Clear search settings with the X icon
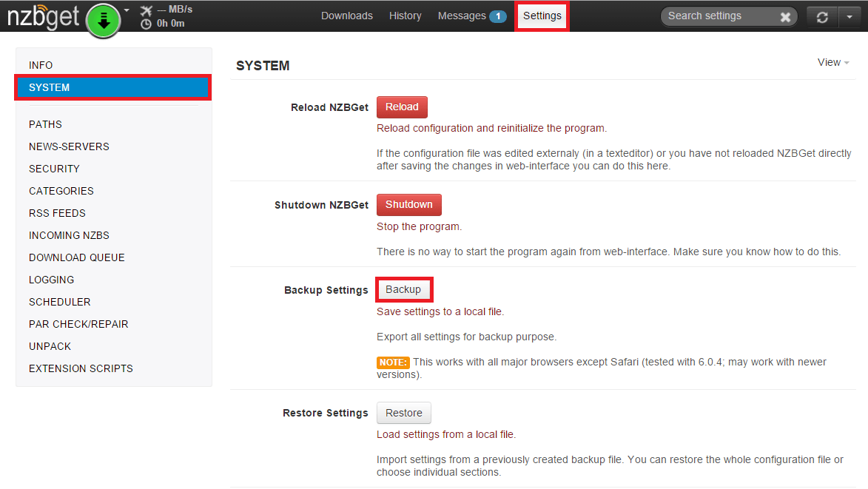 pos(785,17)
